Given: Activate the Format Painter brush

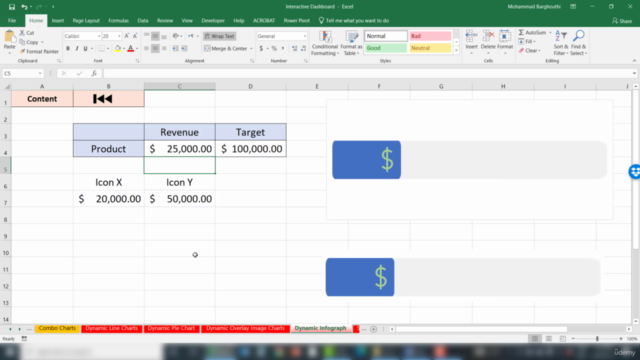Looking at the screenshot, I should (39, 51).
